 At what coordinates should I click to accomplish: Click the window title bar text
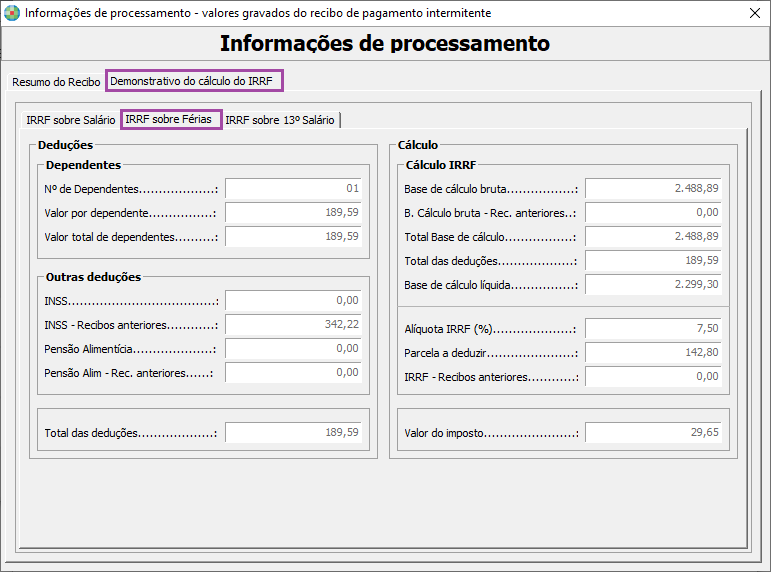(x=258, y=13)
